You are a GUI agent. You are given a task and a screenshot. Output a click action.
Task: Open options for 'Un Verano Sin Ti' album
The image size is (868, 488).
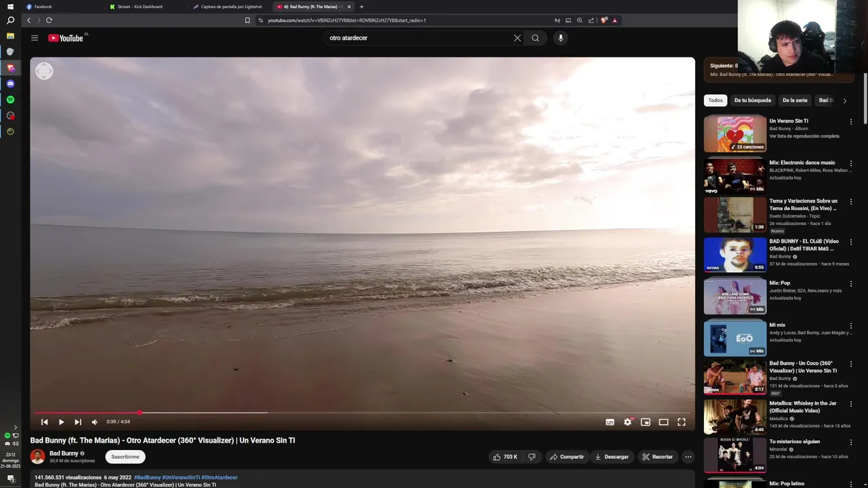click(x=851, y=122)
